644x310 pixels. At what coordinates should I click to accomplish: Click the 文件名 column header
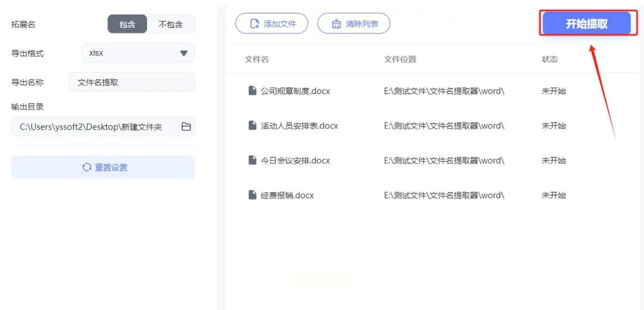(257, 59)
